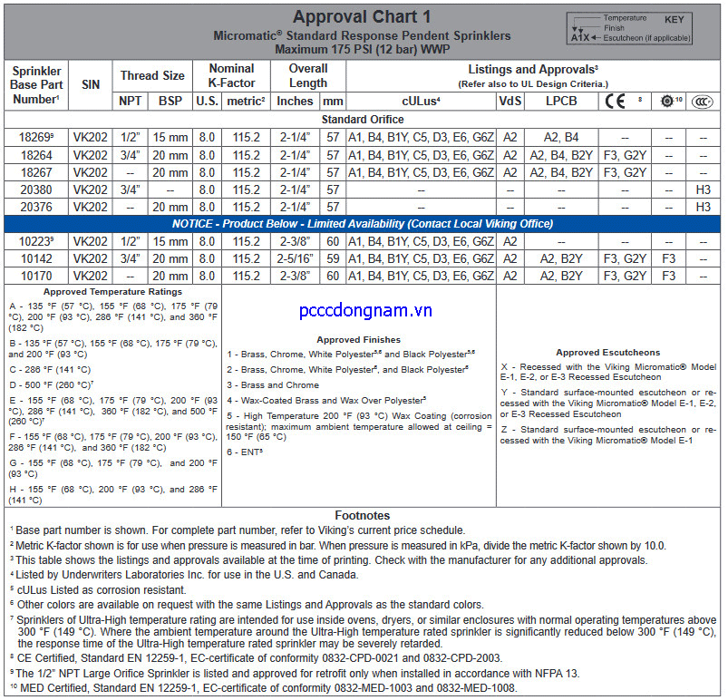Click the blue Limited Availability notice banner
The width and height of the screenshot is (728, 700).
pyautogui.click(x=363, y=224)
